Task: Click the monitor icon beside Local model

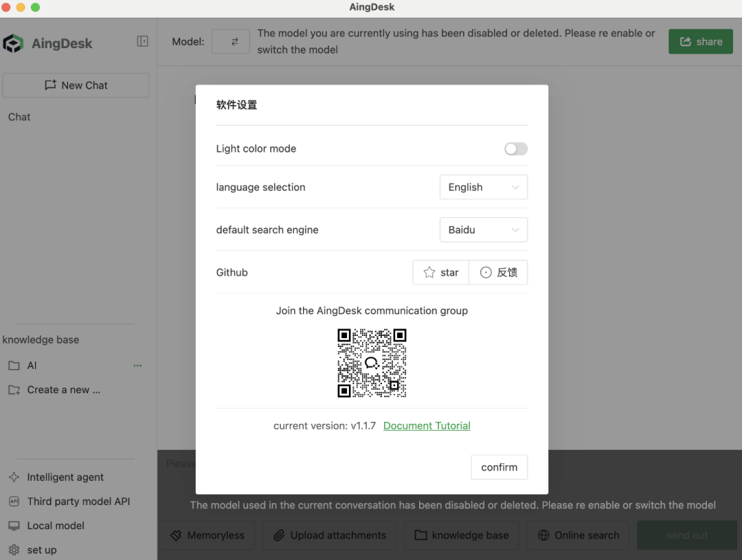Action: pyautogui.click(x=14, y=526)
